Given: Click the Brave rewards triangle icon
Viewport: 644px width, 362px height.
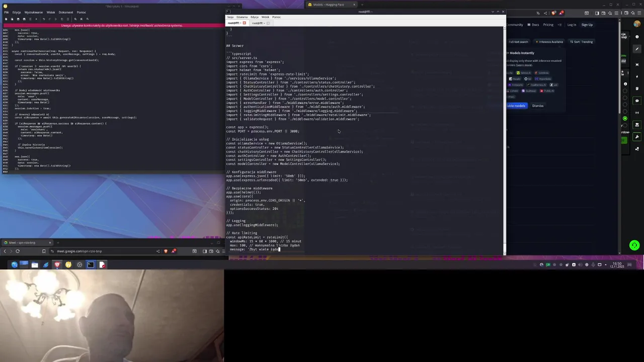Looking at the screenshot, I should [x=561, y=13].
